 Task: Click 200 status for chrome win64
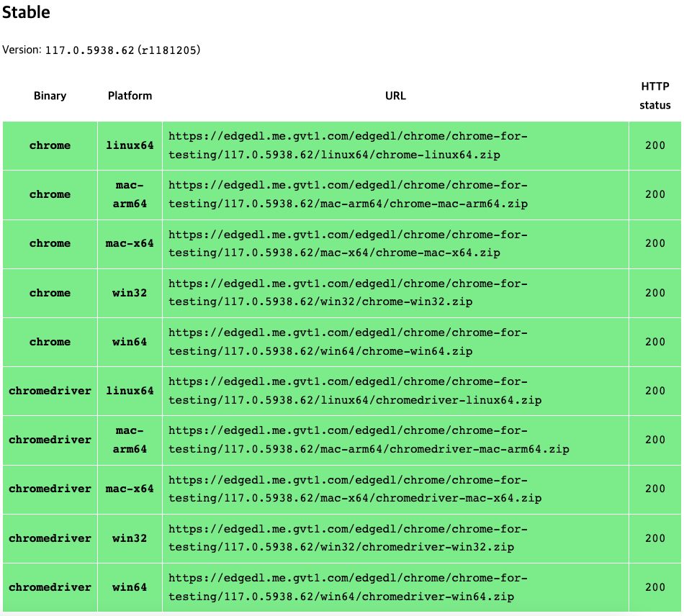655,342
